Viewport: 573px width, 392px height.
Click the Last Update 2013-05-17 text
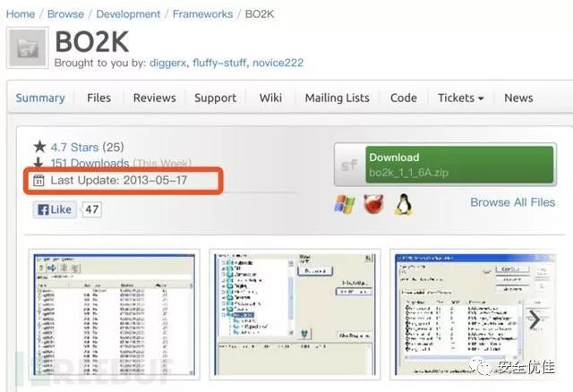[119, 180]
